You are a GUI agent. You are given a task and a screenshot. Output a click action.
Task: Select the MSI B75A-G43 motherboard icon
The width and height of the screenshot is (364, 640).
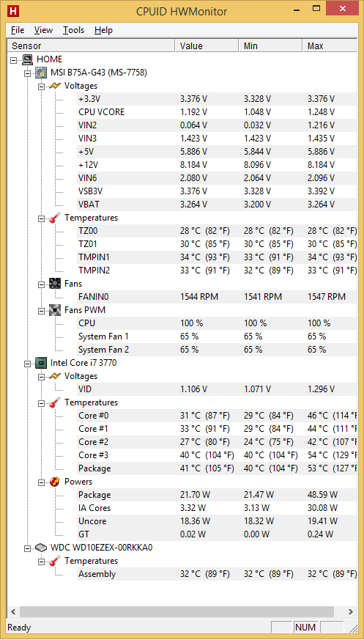pyautogui.click(x=41, y=73)
